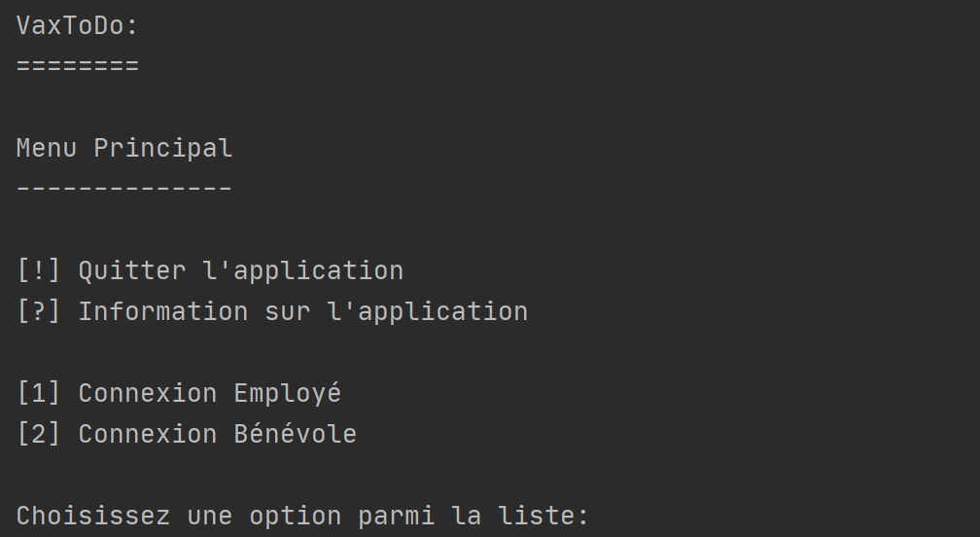Select the Menu Principal heading
980x537 pixels.
124,149
